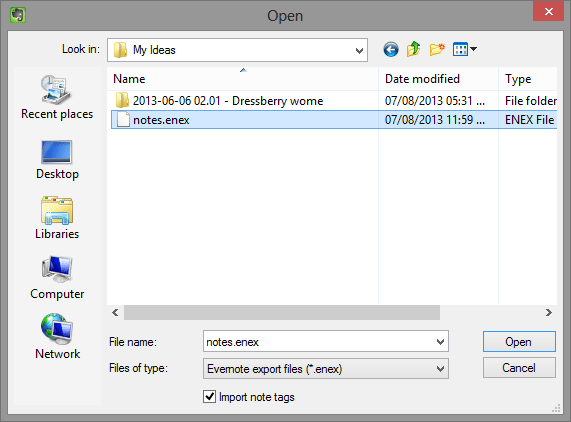The width and height of the screenshot is (571, 422).
Task: Open the Files of type dropdown
Action: (326, 369)
